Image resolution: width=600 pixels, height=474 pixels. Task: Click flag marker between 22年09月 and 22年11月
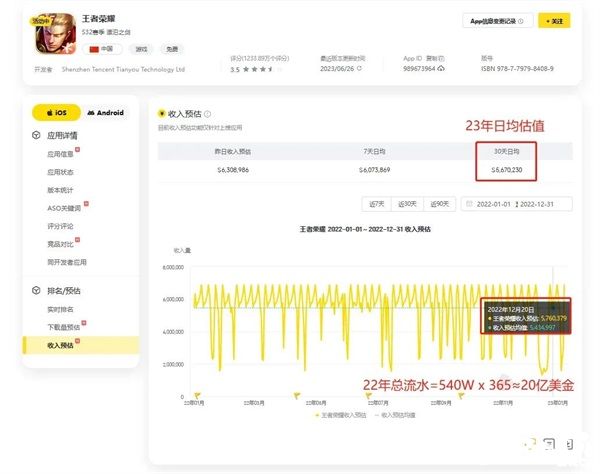pos(461,396)
